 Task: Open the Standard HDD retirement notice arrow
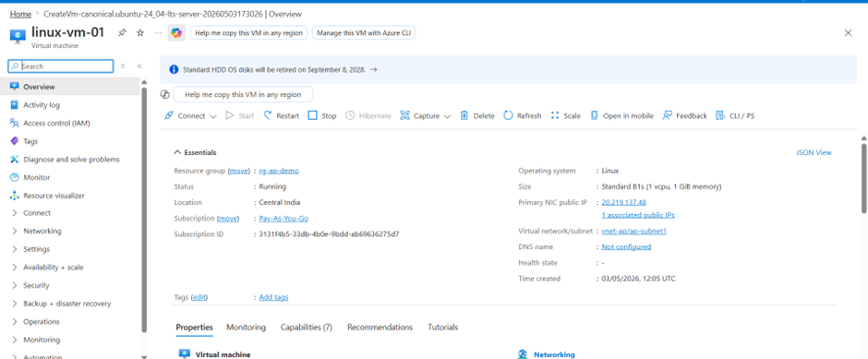point(374,70)
